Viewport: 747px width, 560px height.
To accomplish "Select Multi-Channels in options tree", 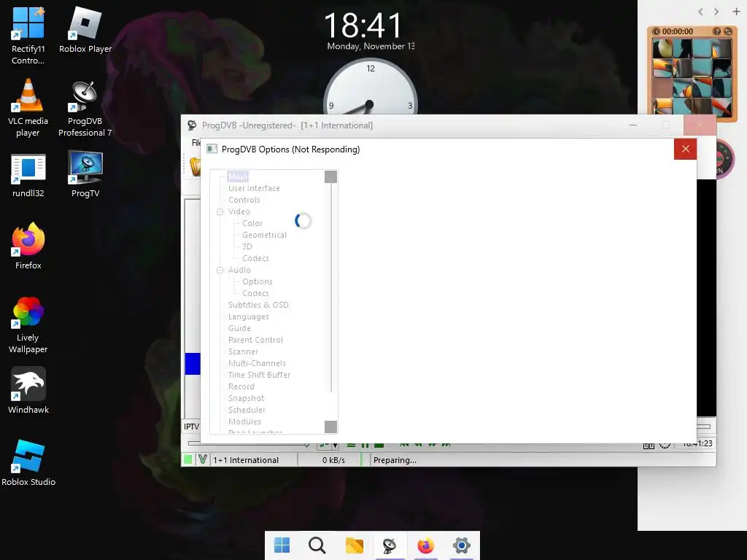I will click(257, 363).
